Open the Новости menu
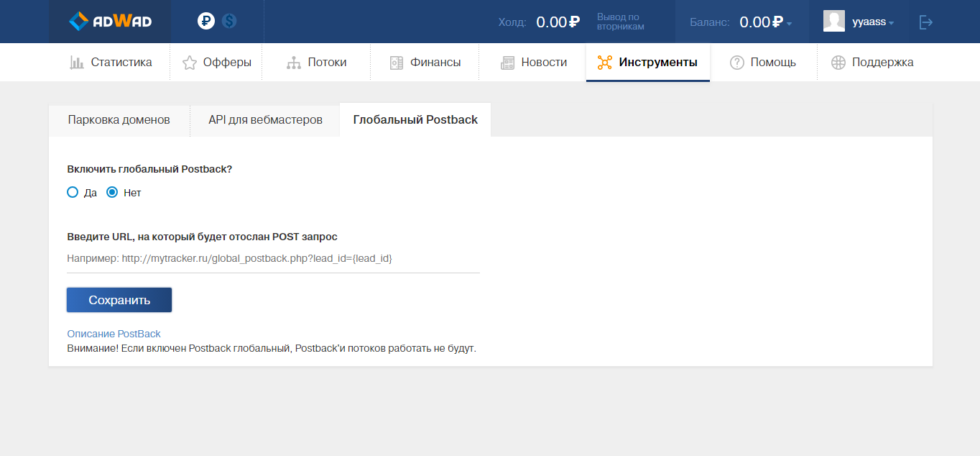Viewport: 980px width, 456px height. (x=534, y=63)
